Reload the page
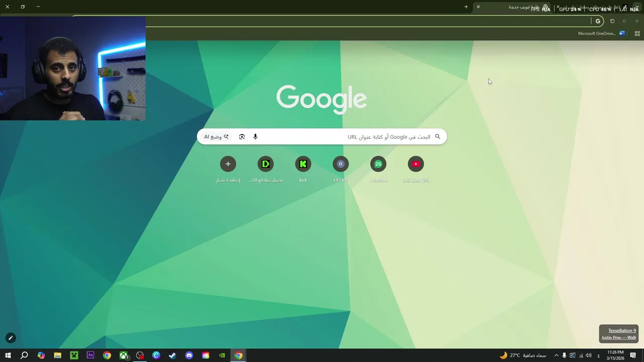 [612, 21]
